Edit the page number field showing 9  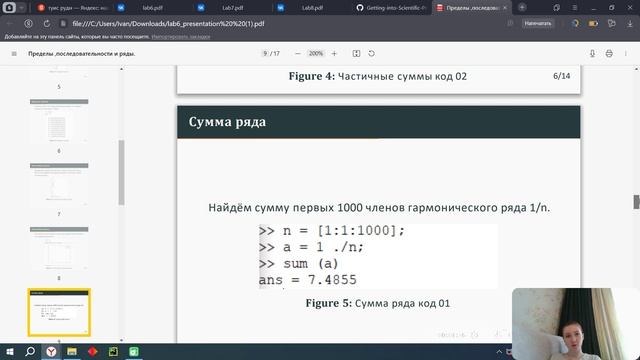[x=265, y=53]
